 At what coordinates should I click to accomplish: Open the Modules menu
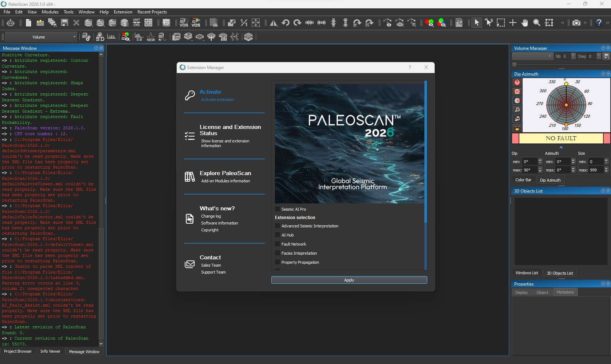pos(50,12)
